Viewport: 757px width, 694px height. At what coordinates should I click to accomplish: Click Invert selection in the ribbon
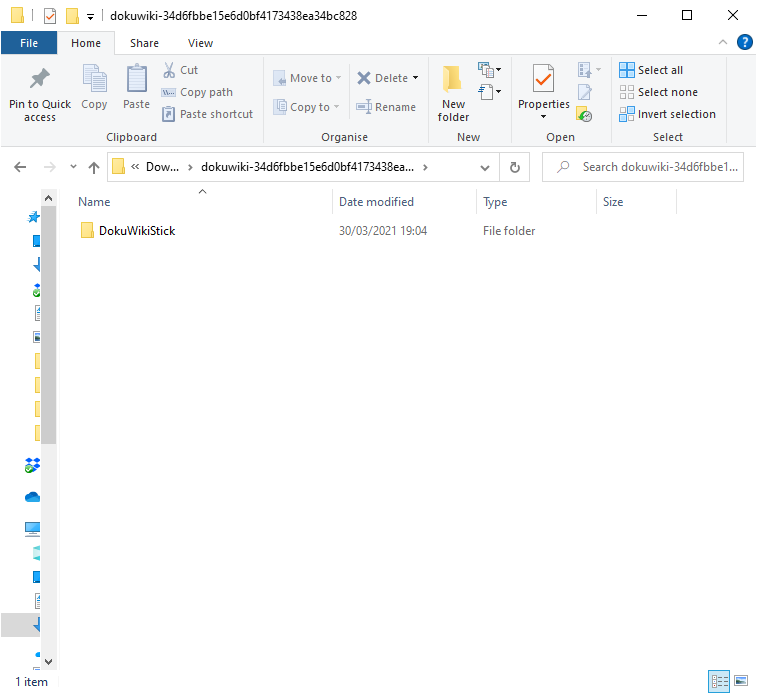[667, 114]
